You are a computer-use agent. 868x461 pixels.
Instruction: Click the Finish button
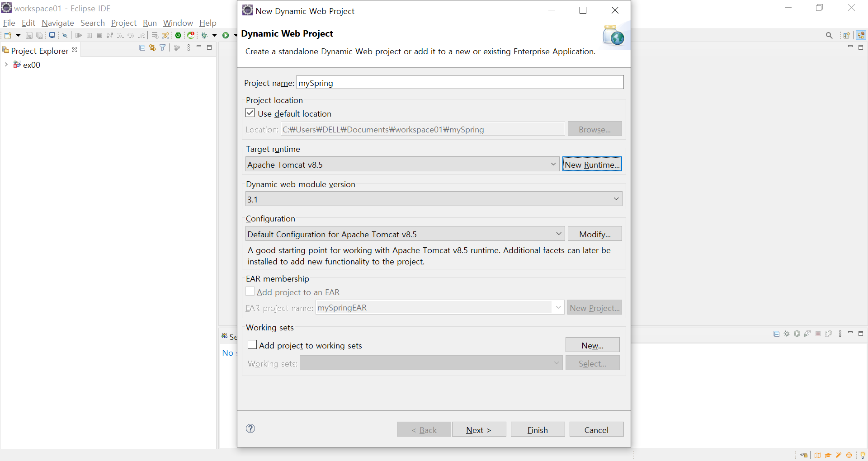[538, 429]
